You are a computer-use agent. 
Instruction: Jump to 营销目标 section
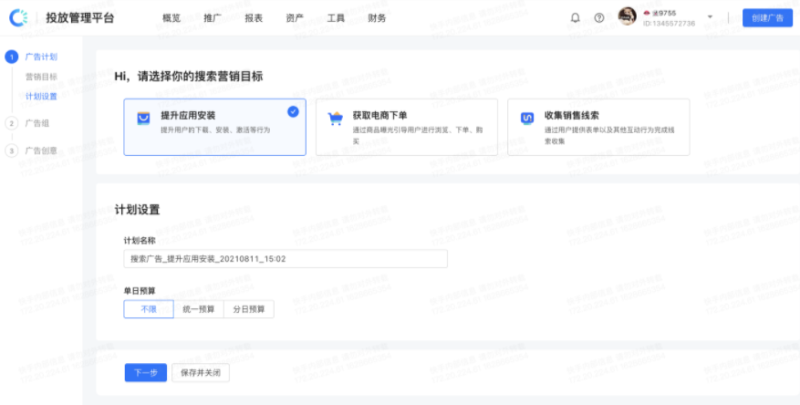click(x=41, y=77)
